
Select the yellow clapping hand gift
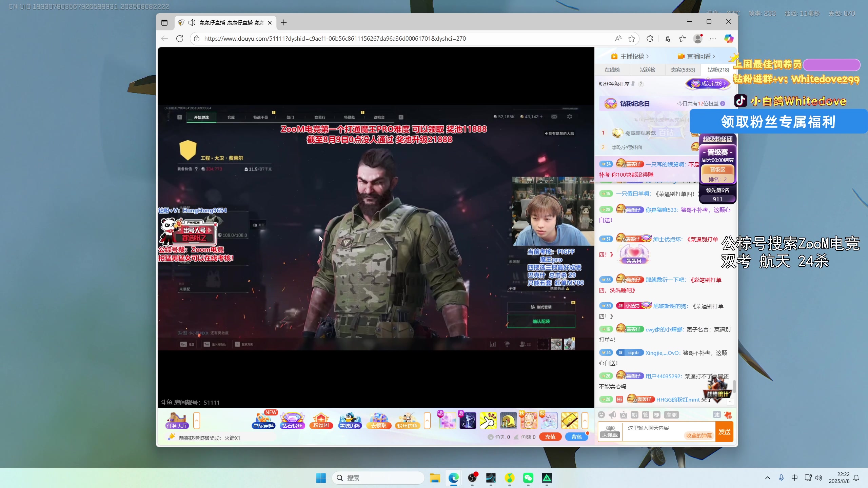(x=488, y=421)
